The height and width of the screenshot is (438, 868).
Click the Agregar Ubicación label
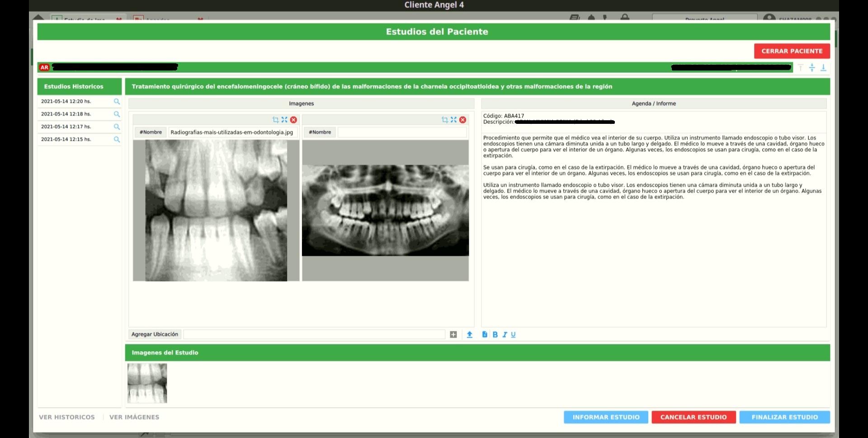(155, 334)
